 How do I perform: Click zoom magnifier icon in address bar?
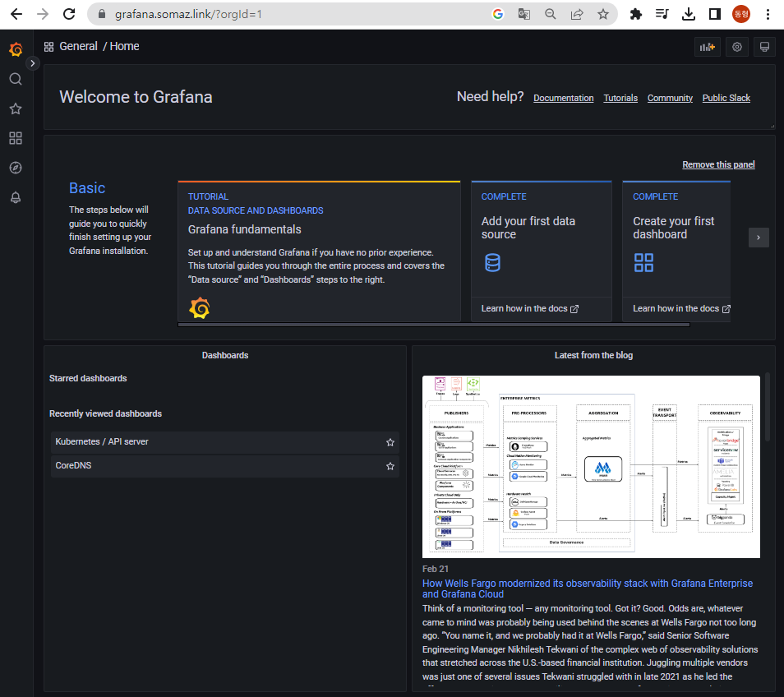click(551, 14)
